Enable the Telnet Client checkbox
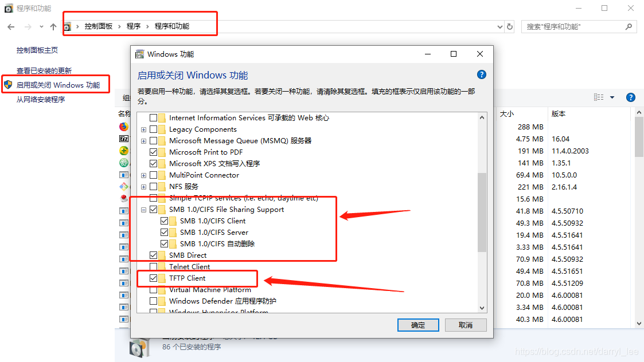This screenshot has width=644, height=362. [153, 266]
